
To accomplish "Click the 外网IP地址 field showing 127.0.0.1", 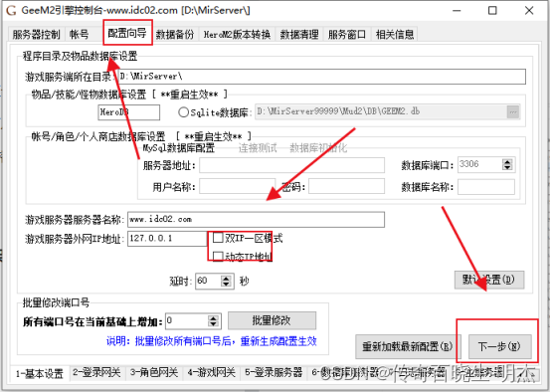I will coord(167,239).
